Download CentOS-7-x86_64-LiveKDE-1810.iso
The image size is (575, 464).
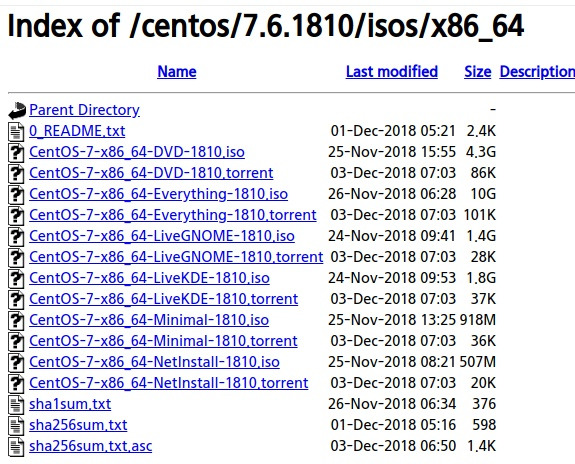[x=149, y=278]
